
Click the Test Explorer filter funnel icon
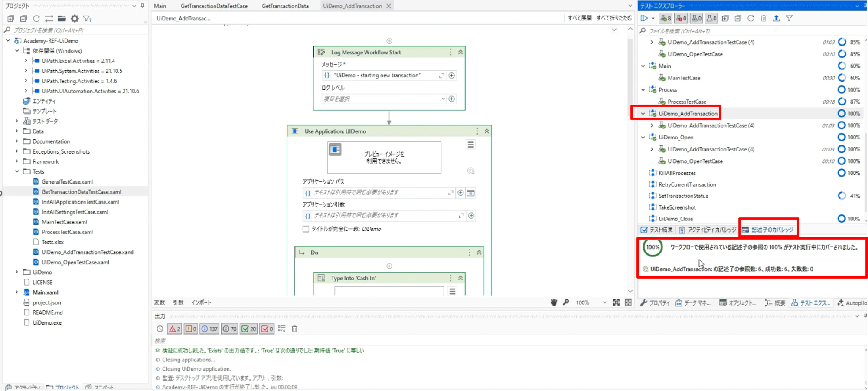pyautogui.click(x=789, y=18)
